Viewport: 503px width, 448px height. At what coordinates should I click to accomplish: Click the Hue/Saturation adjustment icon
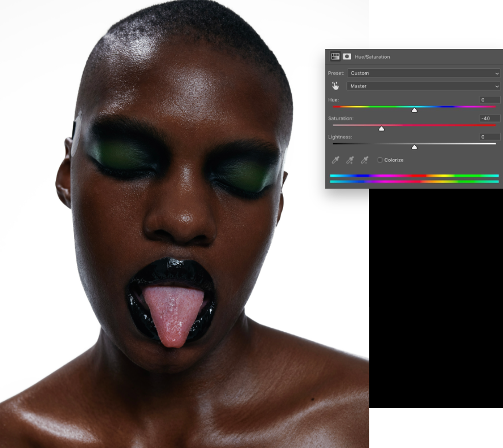pyautogui.click(x=335, y=56)
